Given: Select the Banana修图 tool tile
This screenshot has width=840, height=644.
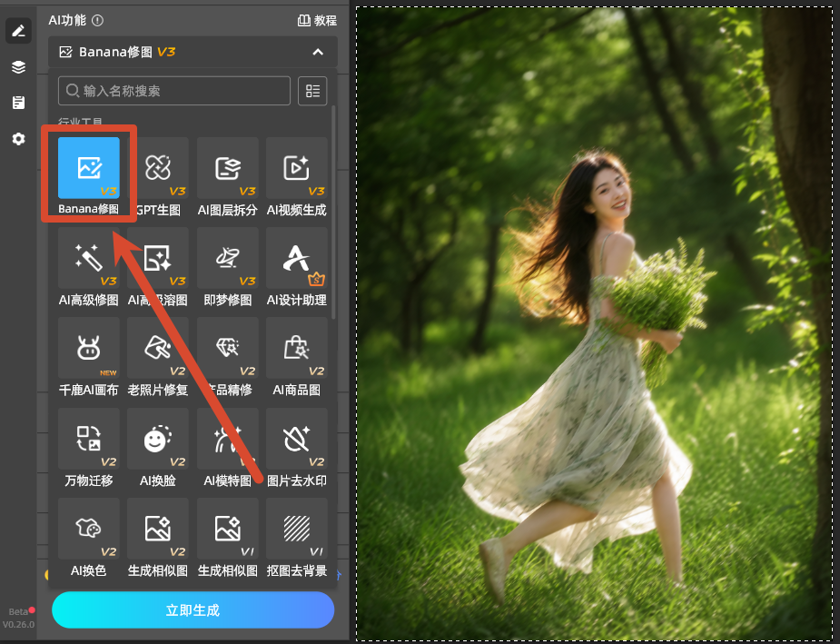Looking at the screenshot, I should tap(89, 168).
